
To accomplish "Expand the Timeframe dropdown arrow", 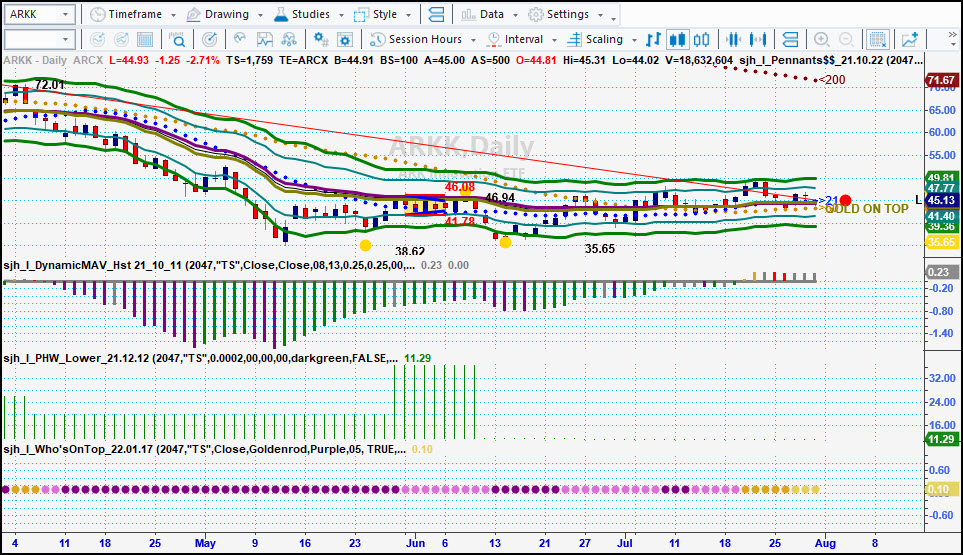I will pyautogui.click(x=173, y=15).
